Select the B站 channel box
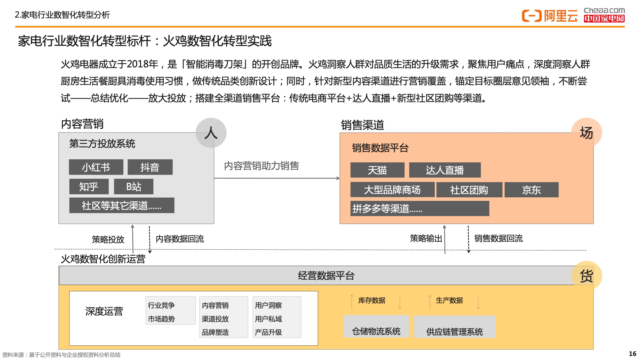The image size is (644, 362). 134,187
